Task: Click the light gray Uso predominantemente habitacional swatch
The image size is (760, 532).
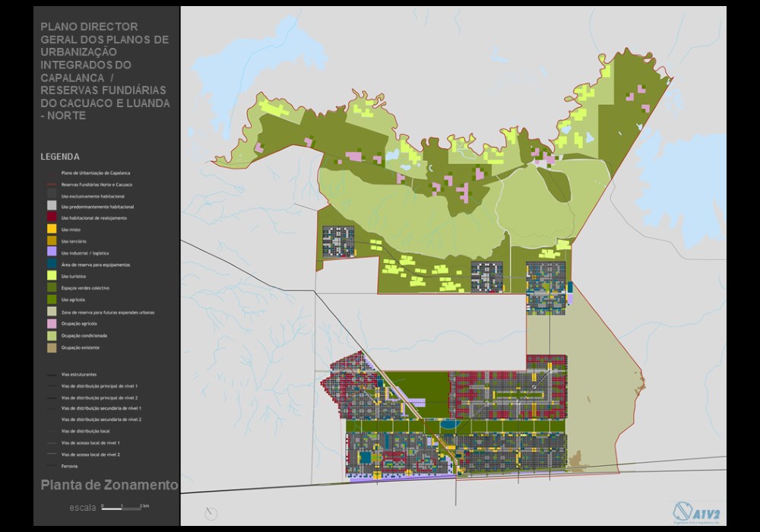Action: point(52,205)
